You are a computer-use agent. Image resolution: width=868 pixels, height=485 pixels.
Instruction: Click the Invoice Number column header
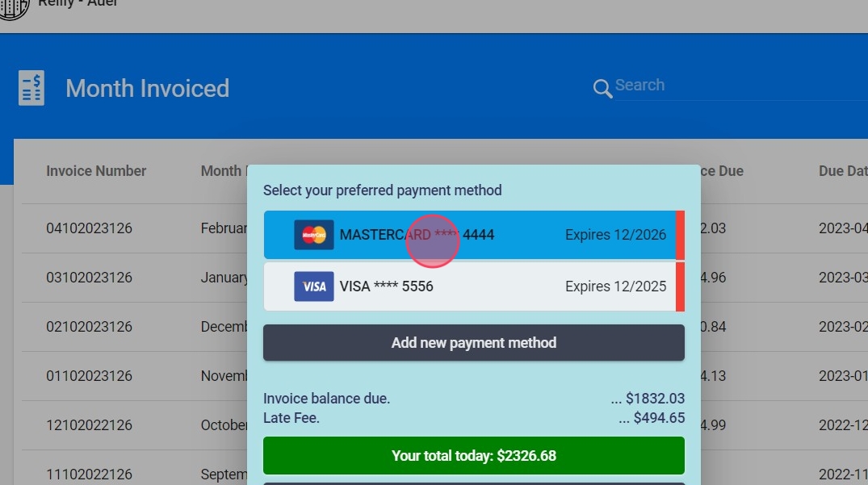(x=96, y=171)
